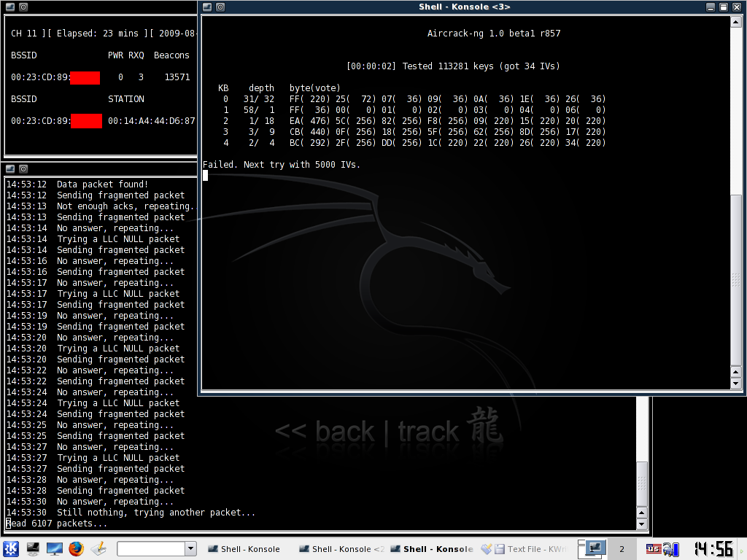Click the 'byte(vote)' column header
The width and height of the screenshot is (747, 560).
click(x=315, y=88)
